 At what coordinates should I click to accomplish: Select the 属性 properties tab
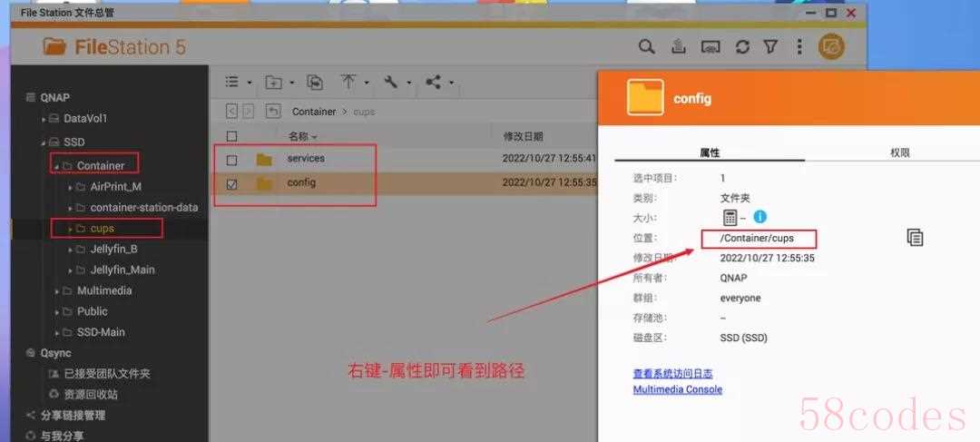tap(710, 153)
